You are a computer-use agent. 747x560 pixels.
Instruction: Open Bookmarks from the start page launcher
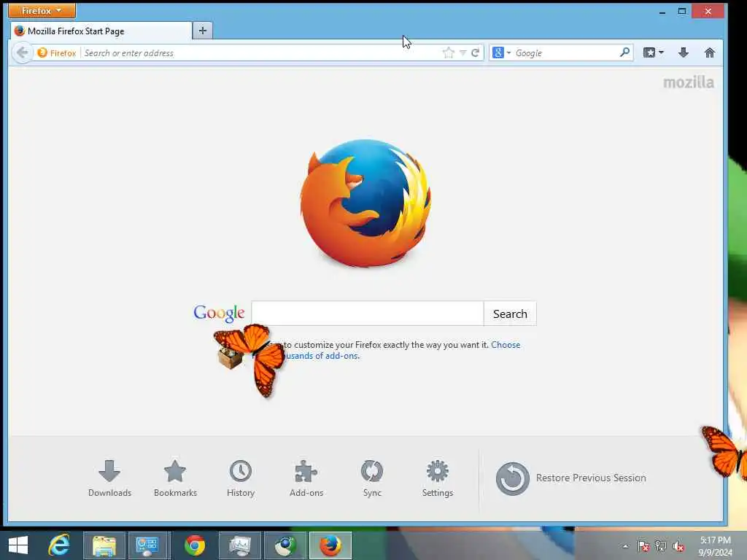(x=175, y=478)
